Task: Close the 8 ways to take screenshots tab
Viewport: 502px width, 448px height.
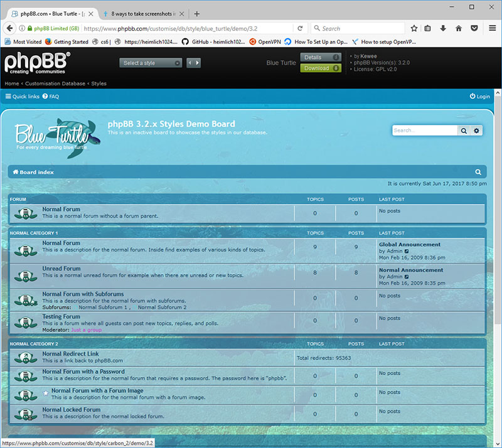Action: pyautogui.click(x=181, y=14)
